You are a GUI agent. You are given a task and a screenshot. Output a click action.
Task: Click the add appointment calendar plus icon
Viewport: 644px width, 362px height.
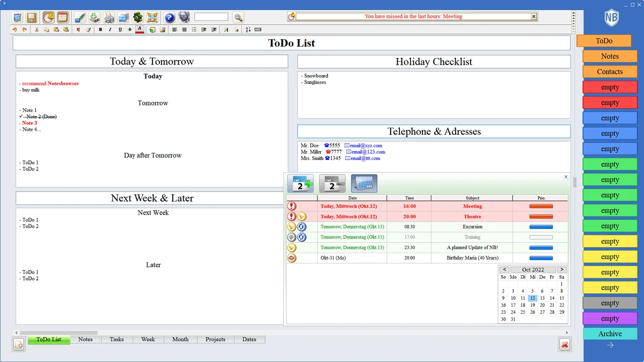point(301,183)
